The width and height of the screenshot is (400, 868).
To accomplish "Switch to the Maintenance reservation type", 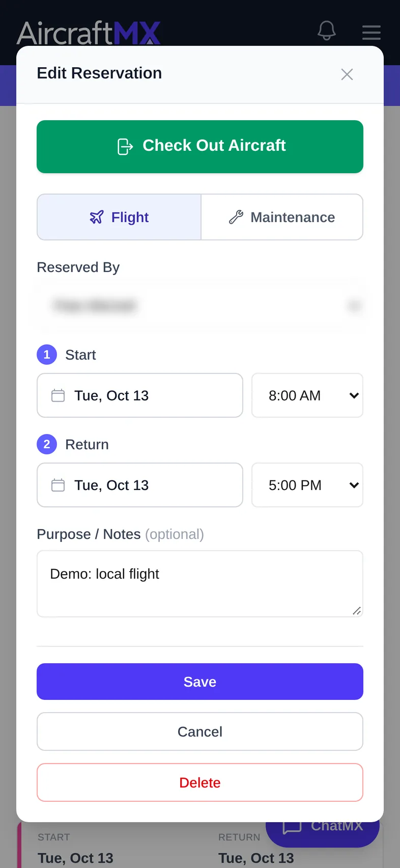I will tap(282, 217).
